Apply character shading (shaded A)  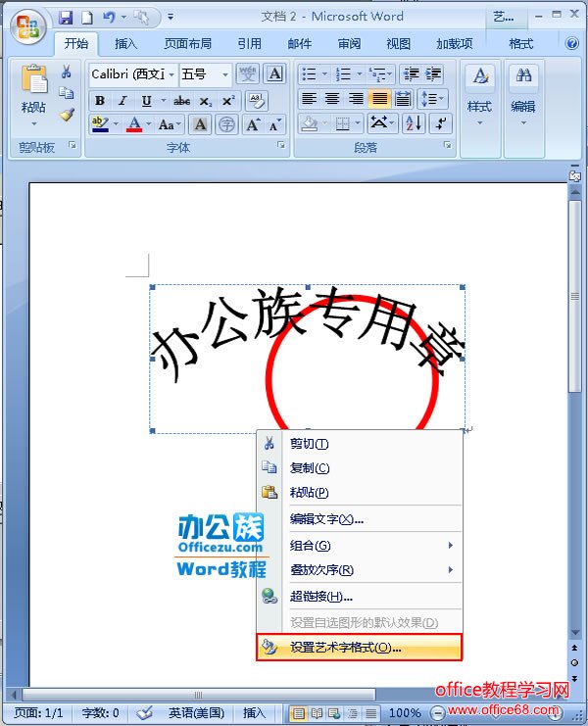(200, 124)
